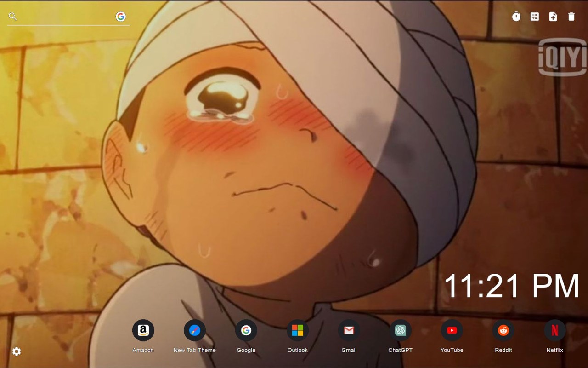This screenshot has height=368, width=588.
Task: Add a new note icon
Action: [553, 17]
